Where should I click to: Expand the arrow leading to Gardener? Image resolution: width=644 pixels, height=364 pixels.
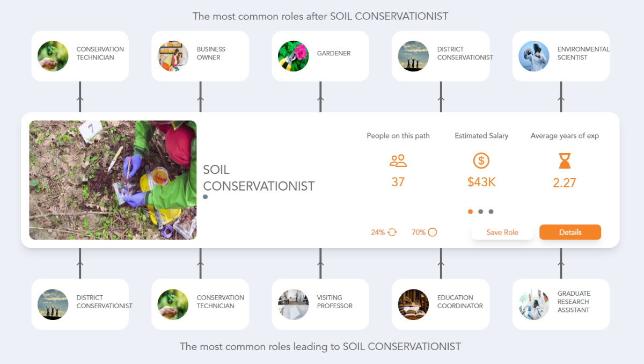(x=320, y=99)
